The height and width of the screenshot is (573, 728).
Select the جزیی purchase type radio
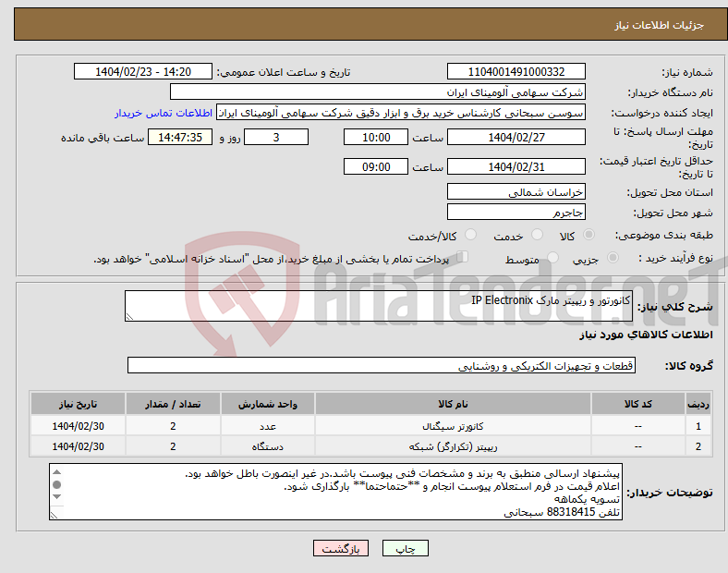613,257
